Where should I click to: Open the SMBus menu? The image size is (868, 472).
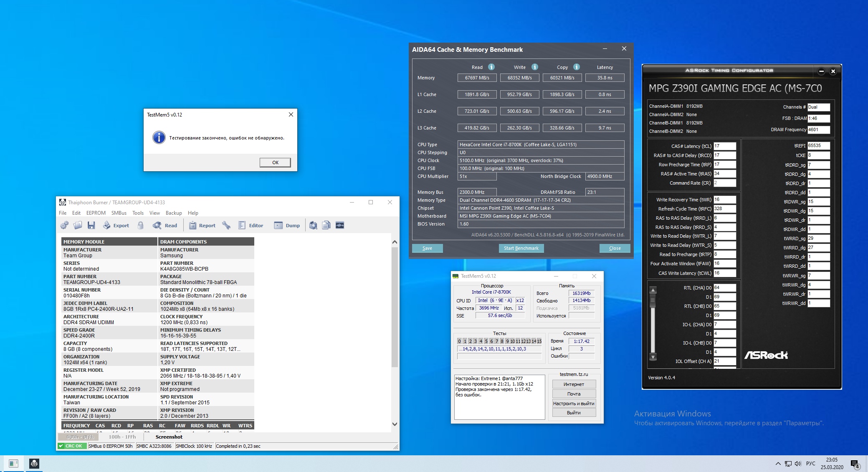[119, 213]
